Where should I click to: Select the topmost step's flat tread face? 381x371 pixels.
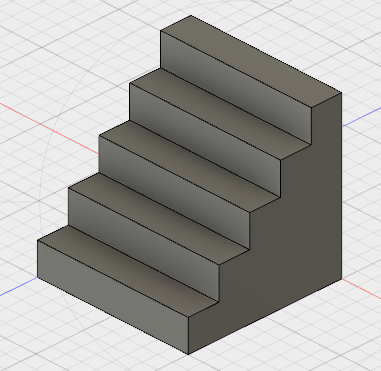click(x=251, y=61)
